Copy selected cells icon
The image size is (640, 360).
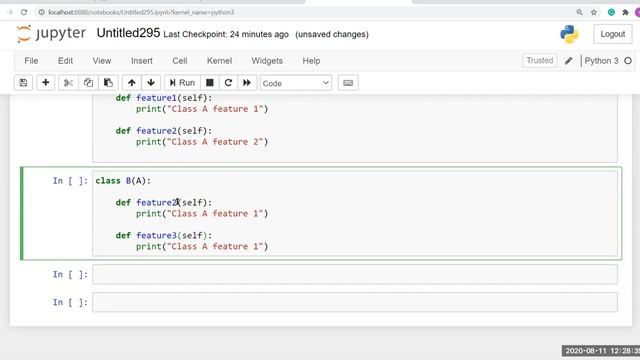(x=88, y=83)
